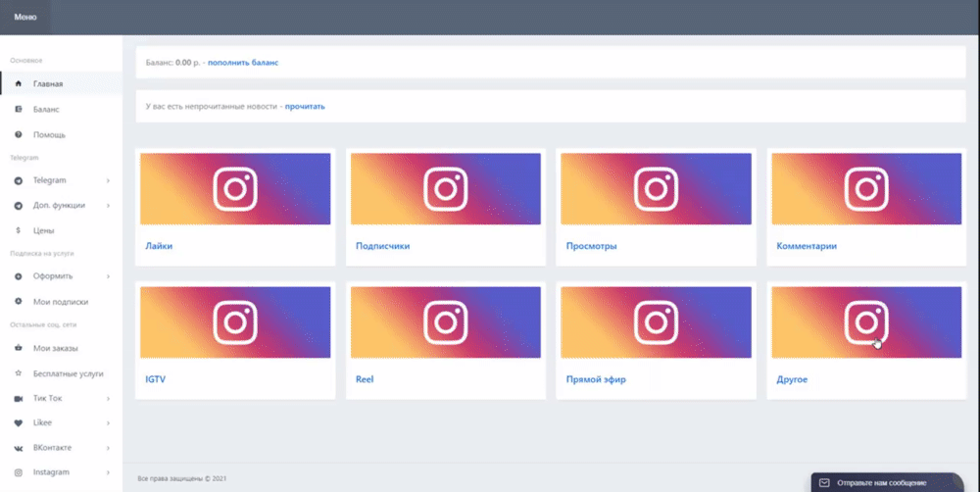Click the heart icon beside Likee

click(19, 422)
